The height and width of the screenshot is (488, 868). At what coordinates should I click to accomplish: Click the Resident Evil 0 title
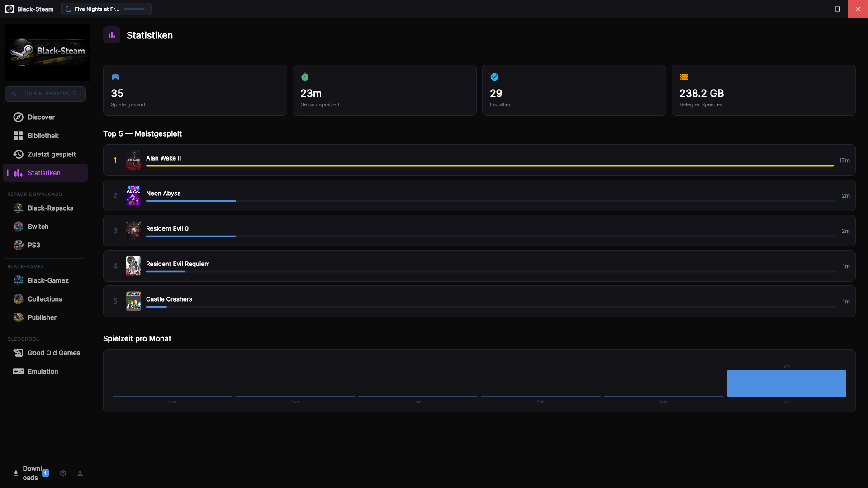(x=167, y=229)
